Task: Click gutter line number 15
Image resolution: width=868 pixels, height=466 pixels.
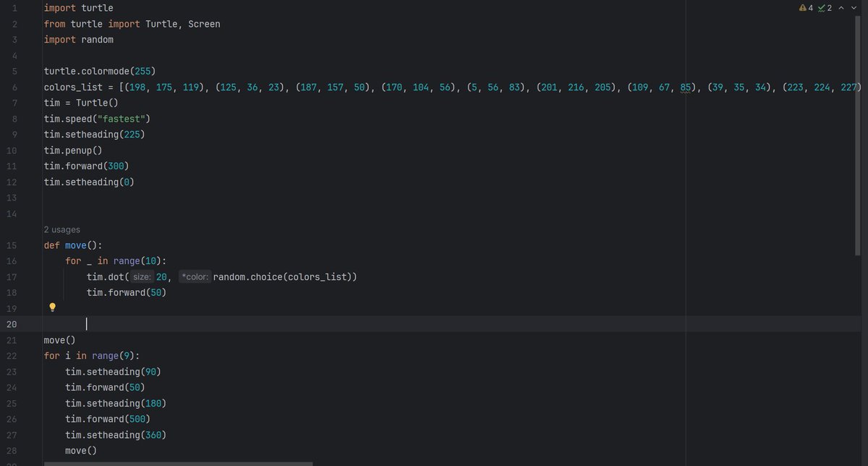Action: tap(12, 245)
